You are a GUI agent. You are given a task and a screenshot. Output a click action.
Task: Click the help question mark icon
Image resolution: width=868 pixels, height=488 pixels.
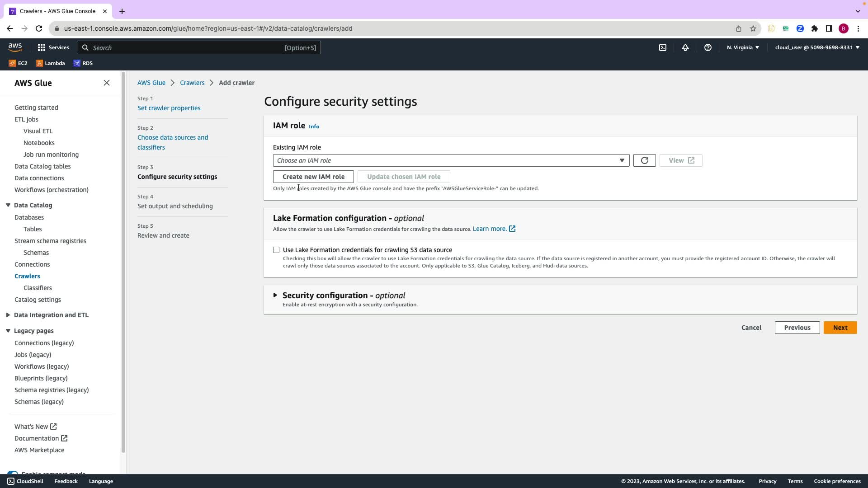(708, 47)
